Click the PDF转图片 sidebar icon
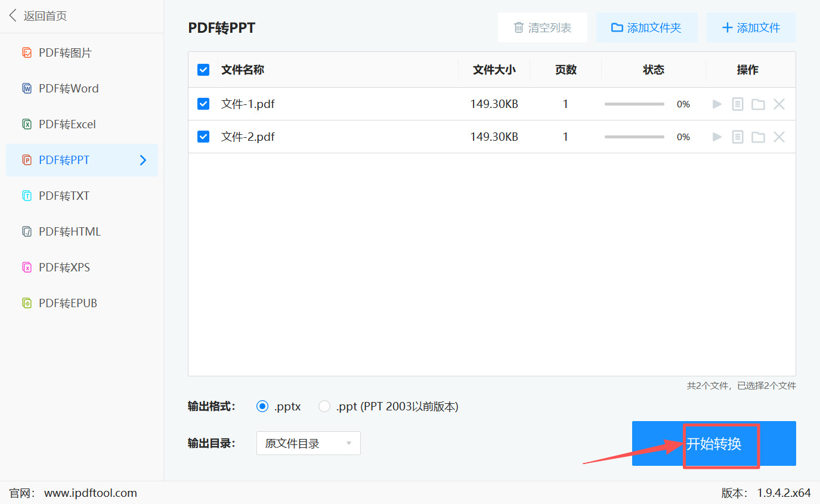 27,52
